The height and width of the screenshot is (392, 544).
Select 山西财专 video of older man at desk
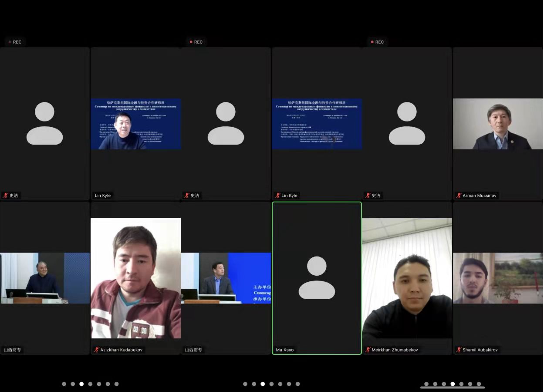[44, 278]
